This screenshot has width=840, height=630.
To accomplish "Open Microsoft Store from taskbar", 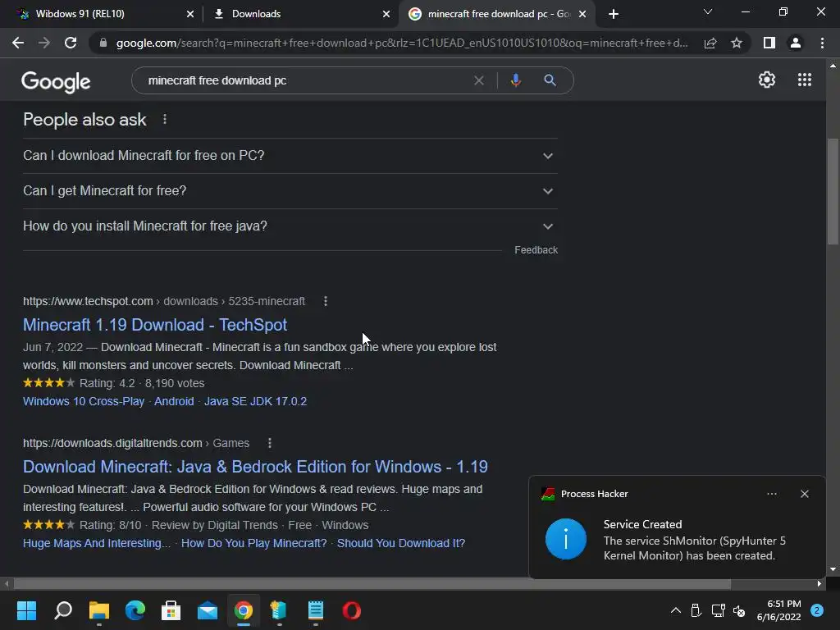I will pyautogui.click(x=171, y=610).
